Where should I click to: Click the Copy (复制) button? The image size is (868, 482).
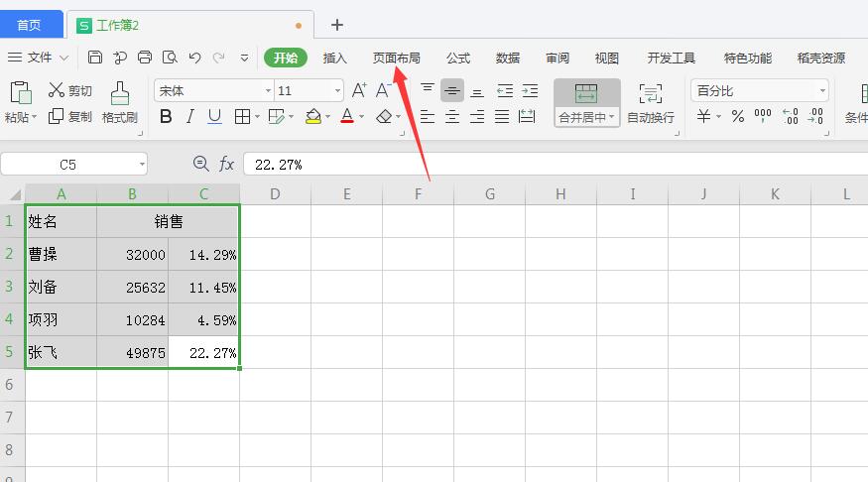69,116
